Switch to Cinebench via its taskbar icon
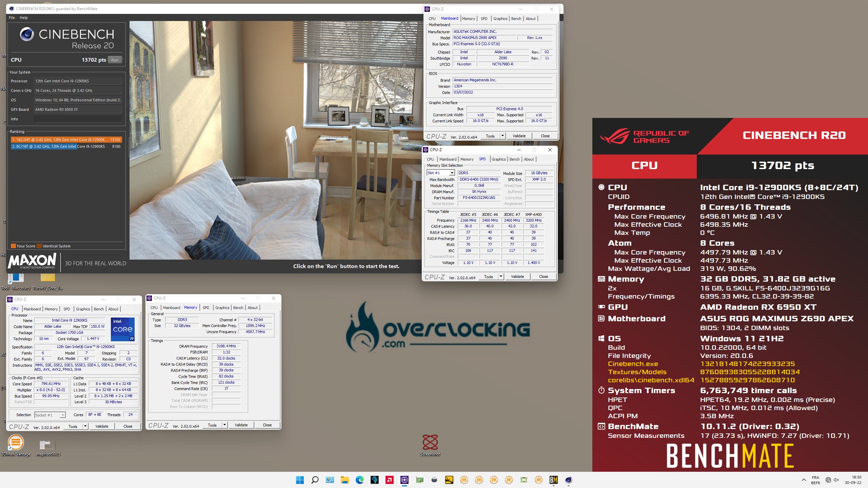 tap(568, 480)
